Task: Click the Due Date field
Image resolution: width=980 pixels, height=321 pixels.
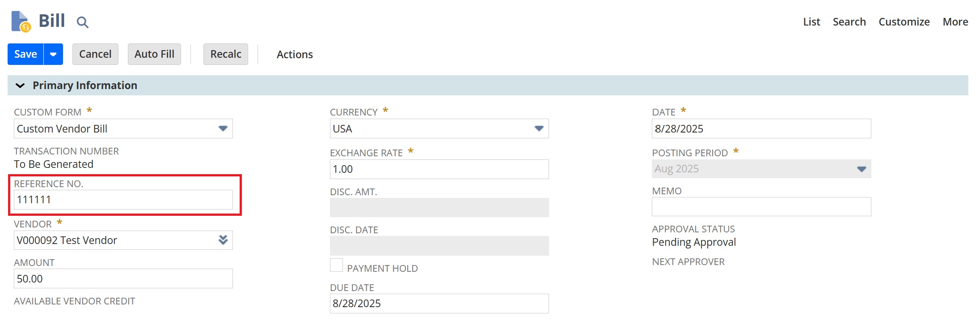Action: click(439, 304)
